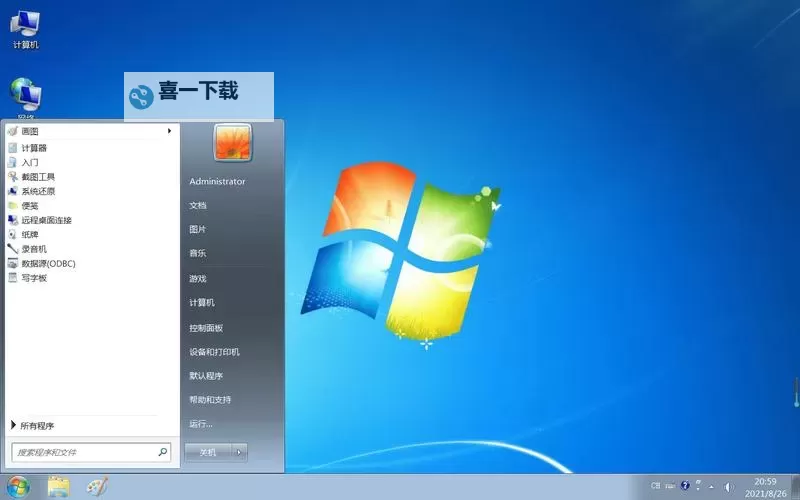Open 设备和打印机 in the Start menu
Screen dimensions: 800x500
[214, 352]
